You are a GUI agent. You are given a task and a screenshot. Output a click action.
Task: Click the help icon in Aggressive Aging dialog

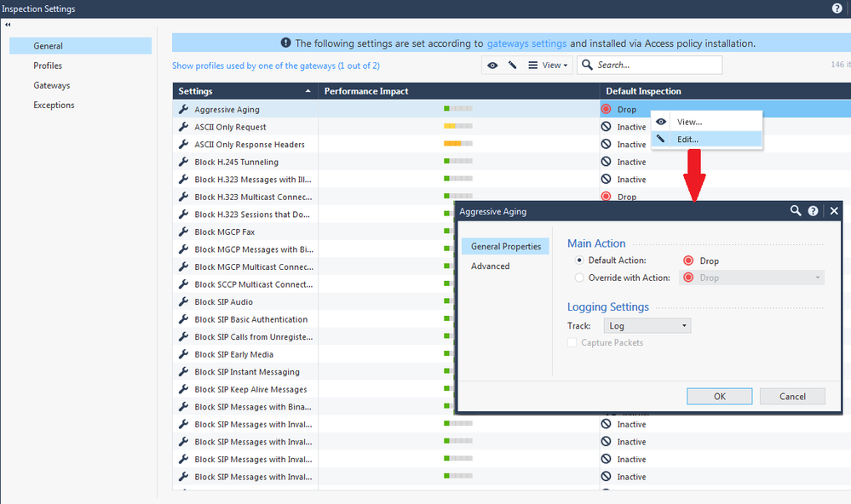pos(814,210)
